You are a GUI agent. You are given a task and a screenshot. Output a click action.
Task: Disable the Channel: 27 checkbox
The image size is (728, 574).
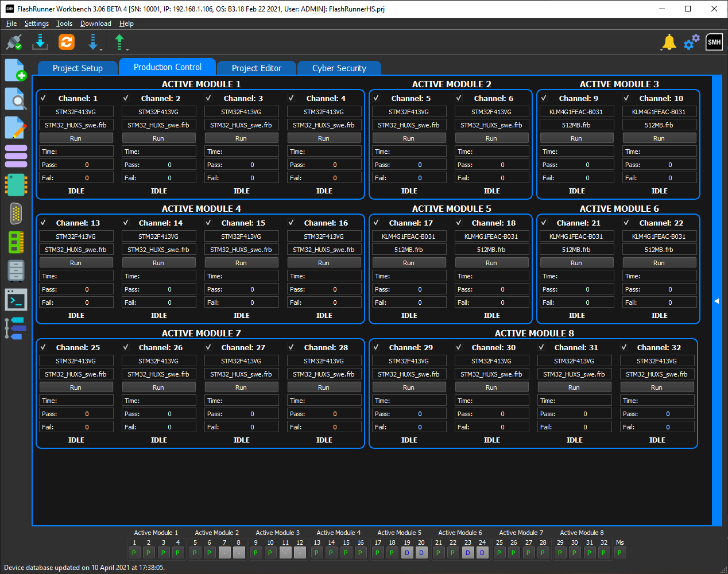(208, 347)
